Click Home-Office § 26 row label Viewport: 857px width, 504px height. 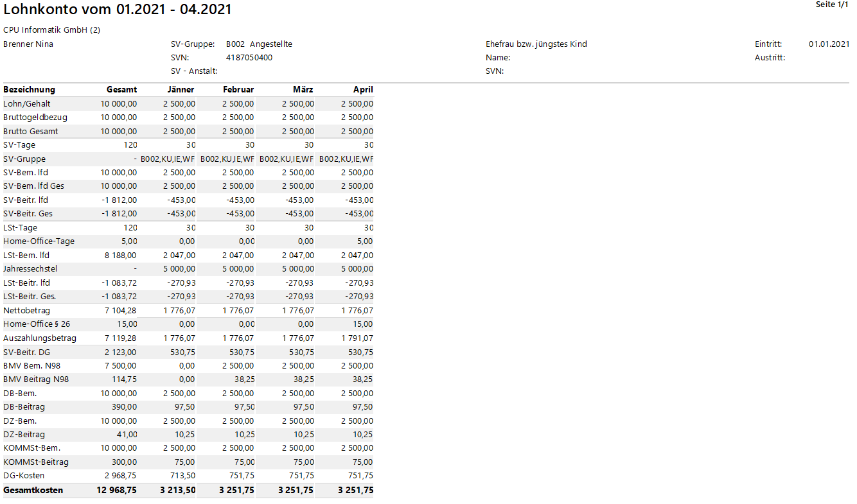pyautogui.click(x=37, y=324)
